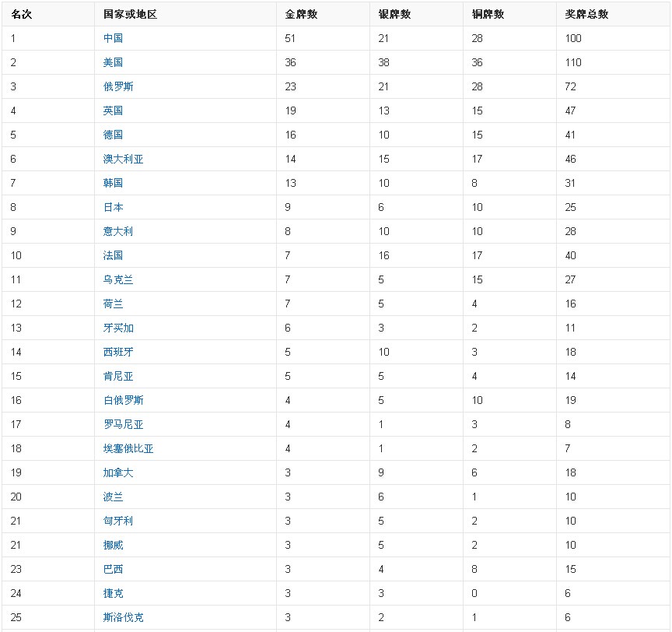Image resolution: width=672 pixels, height=632 pixels.
Task: Click the 埃塞俄比亚 link
Action: point(128,448)
